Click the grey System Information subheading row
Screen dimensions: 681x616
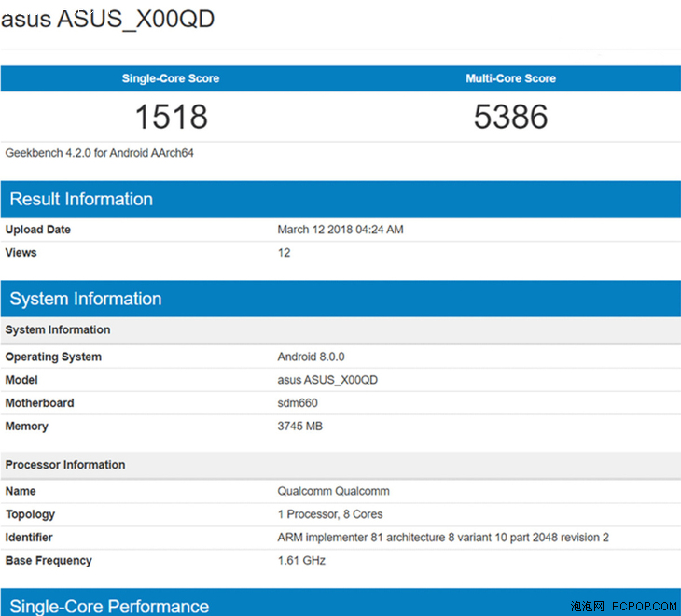click(x=340, y=330)
